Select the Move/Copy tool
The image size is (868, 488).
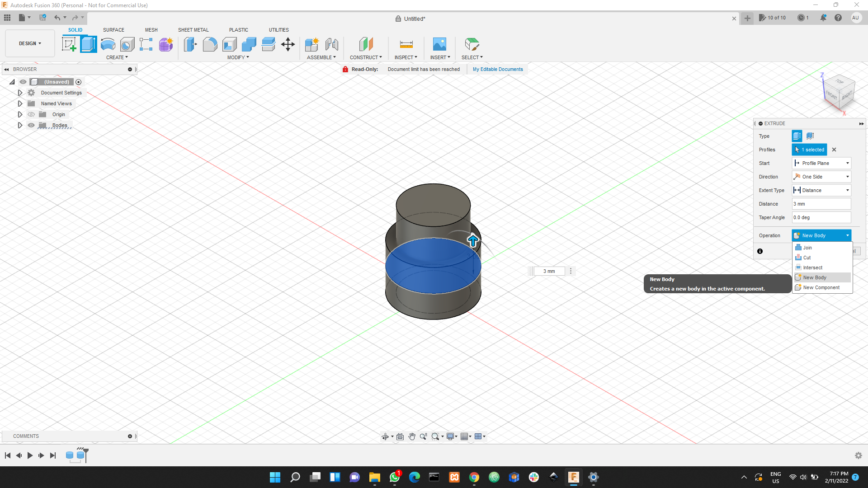[x=288, y=44]
